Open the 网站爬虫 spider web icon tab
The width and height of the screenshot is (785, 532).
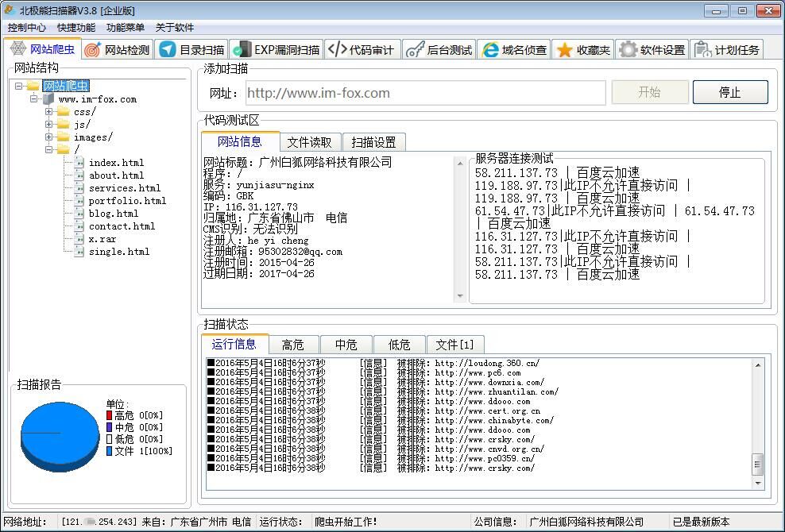pyautogui.click(x=18, y=49)
